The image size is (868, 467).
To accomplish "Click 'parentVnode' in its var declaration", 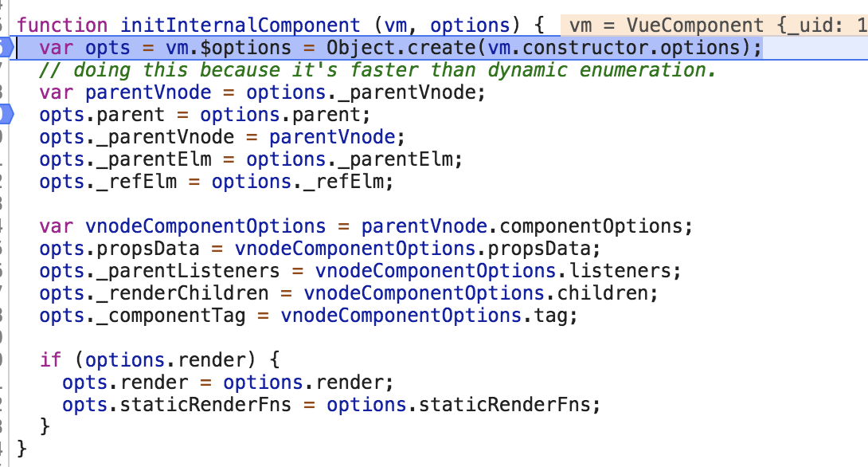I will click(x=148, y=92).
